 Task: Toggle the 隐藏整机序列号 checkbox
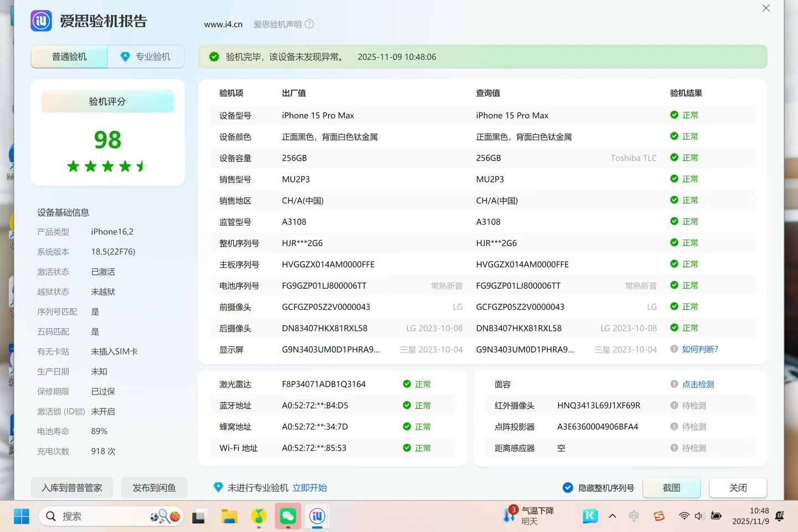click(x=568, y=488)
